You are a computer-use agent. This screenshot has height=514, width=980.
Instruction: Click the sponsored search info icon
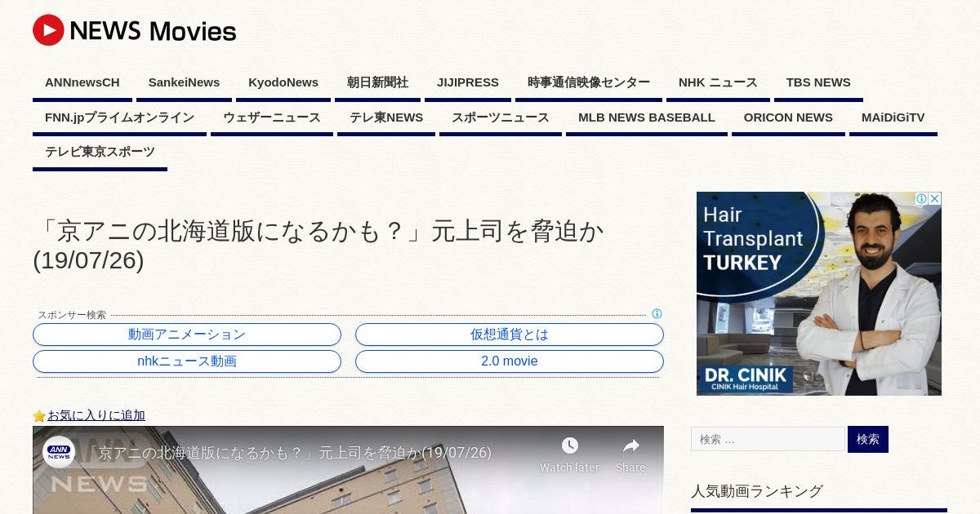(x=657, y=314)
